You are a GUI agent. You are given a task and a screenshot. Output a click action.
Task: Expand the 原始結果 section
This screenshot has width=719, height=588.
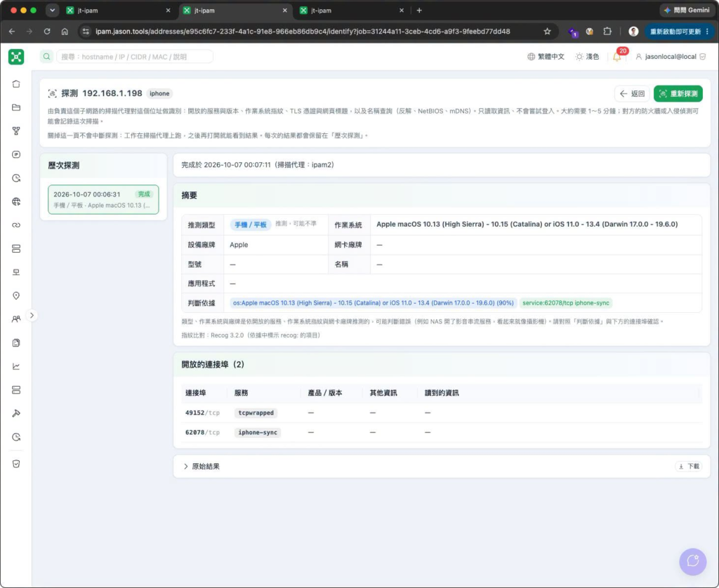[202, 466]
